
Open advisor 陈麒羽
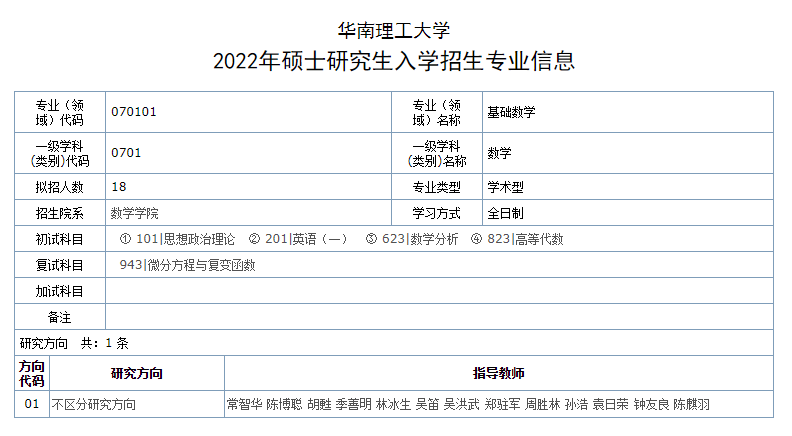[x=691, y=404]
